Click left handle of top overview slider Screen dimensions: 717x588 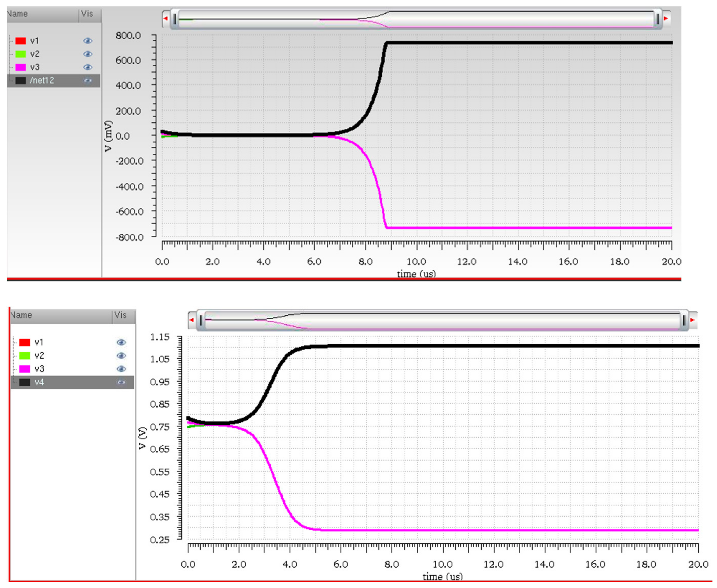pyautogui.click(x=175, y=19)
